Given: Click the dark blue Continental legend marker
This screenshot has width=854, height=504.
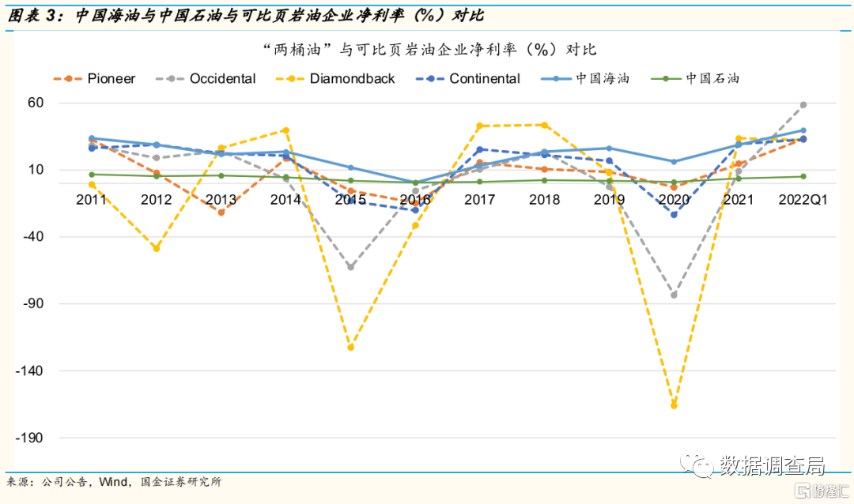Looking at the screenshot, I should pyautogui.click(x=430, y=79).
